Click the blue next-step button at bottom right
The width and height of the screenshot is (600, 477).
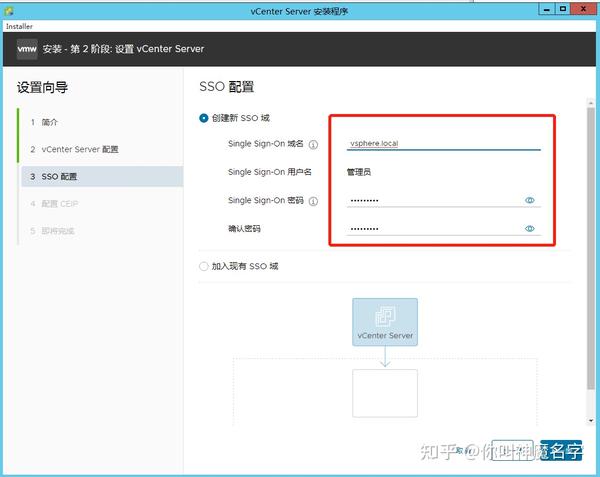click(x=561, y=451)
